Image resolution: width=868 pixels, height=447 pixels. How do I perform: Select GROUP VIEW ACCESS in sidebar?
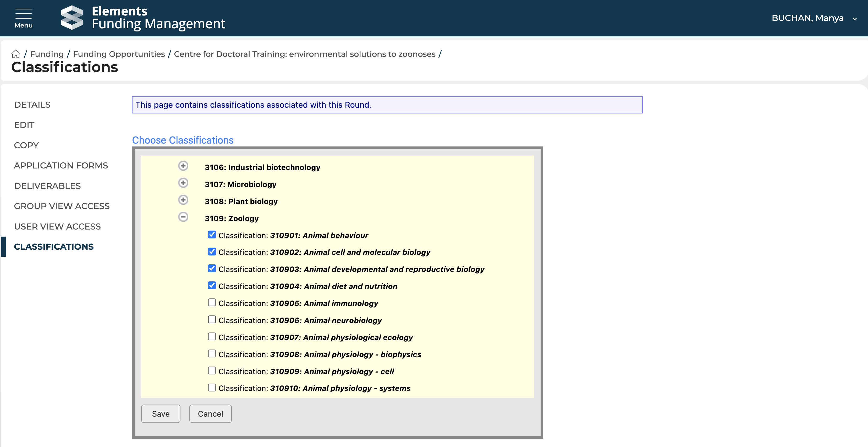(x=62, y=206)
